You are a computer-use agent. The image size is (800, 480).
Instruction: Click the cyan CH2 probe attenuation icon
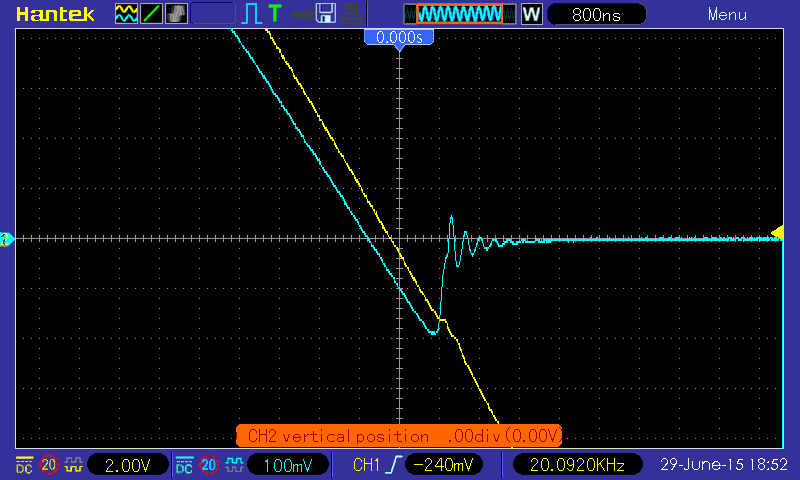[x=234, y=465]
